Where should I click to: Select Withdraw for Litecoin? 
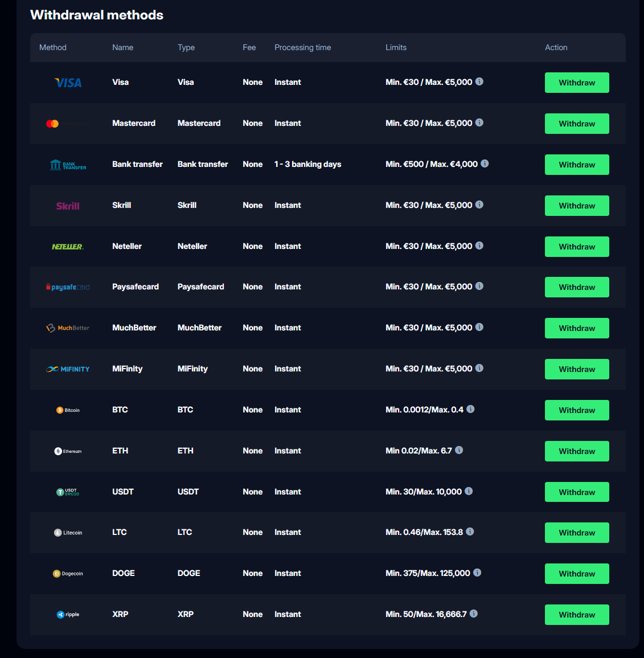(576, 533)
